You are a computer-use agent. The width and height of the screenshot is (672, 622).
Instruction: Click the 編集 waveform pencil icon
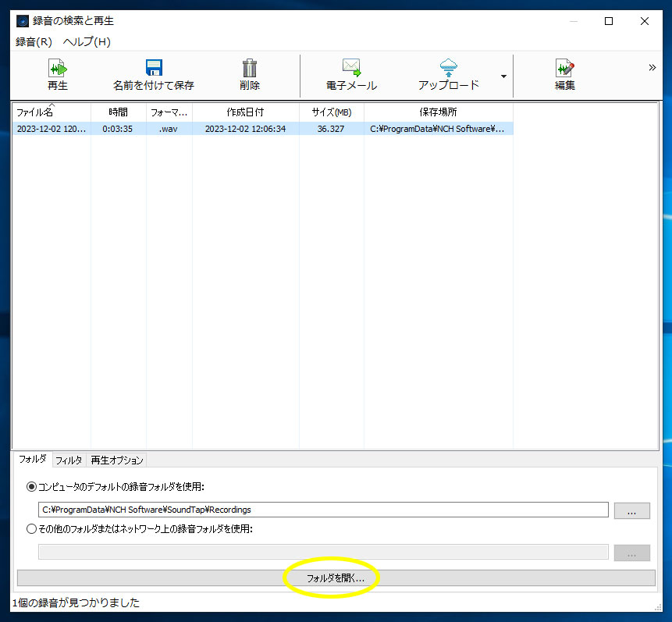[x=565, y=68]
